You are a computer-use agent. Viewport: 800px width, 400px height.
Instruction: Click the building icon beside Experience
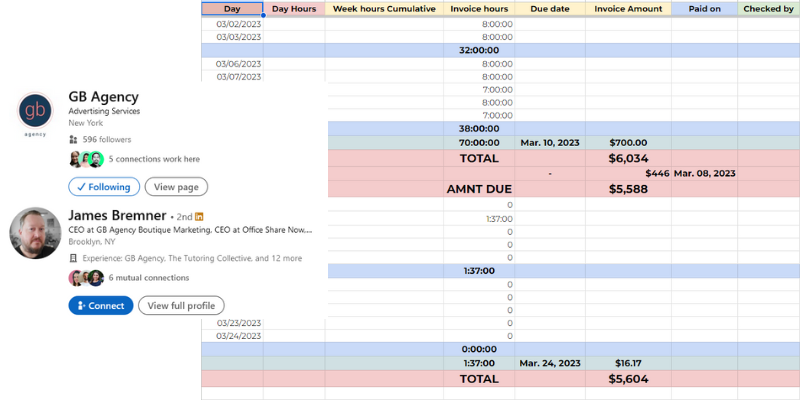pyautogui.click(x=73, y=258)
